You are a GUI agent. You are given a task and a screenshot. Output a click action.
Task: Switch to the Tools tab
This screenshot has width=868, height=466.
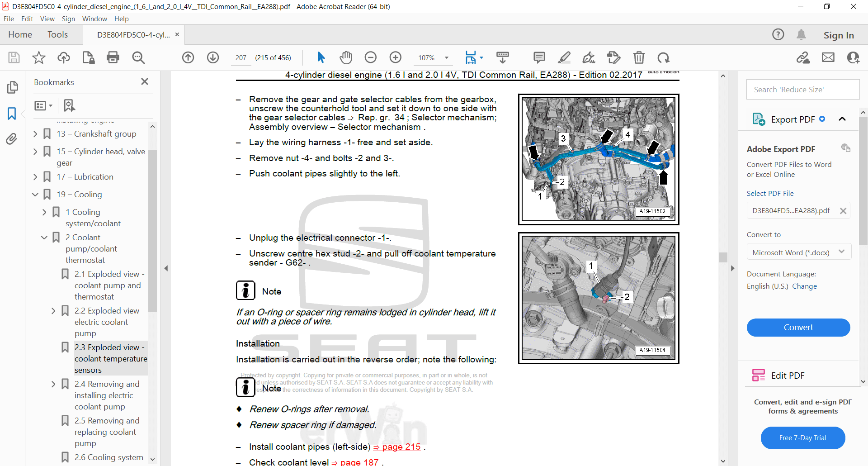point(57,35)
